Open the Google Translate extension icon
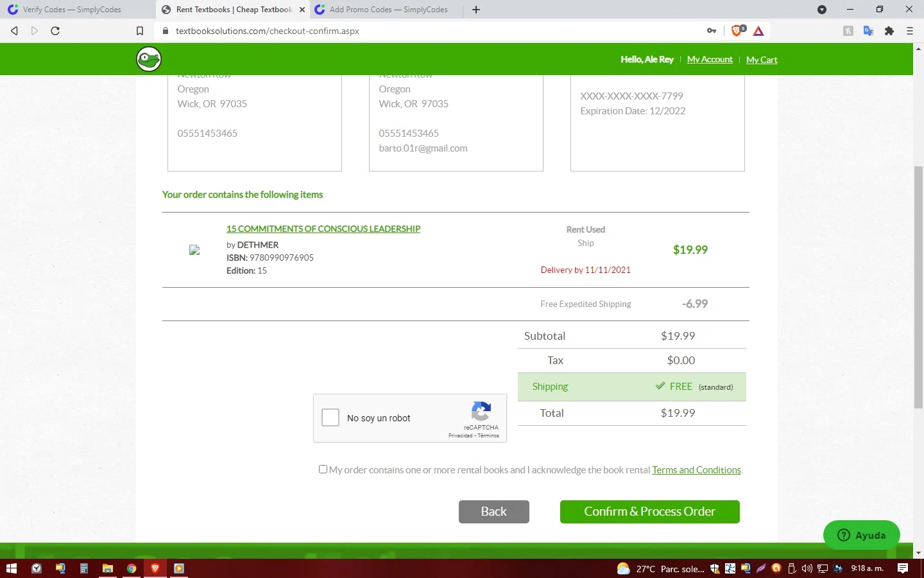This screenshot has height=578, width=924. [x=869, y=31]
